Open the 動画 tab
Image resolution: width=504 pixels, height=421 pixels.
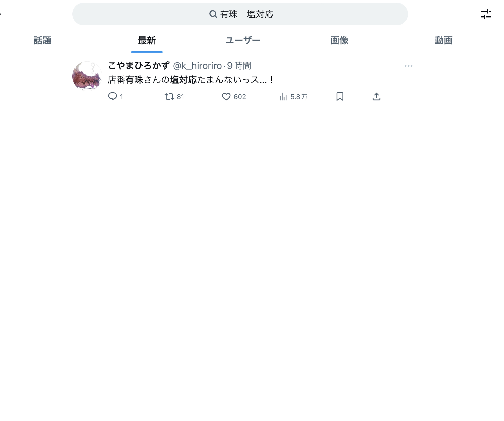(x=443, y=41)
